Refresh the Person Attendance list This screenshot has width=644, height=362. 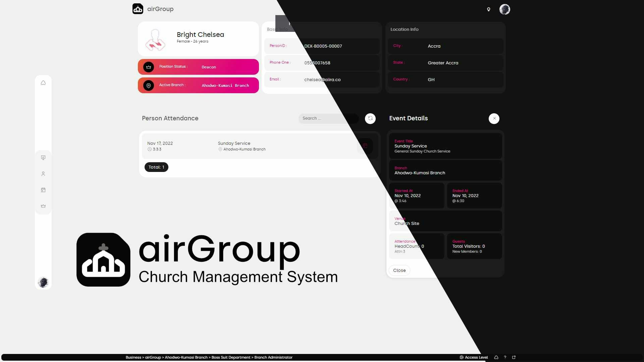370,118
